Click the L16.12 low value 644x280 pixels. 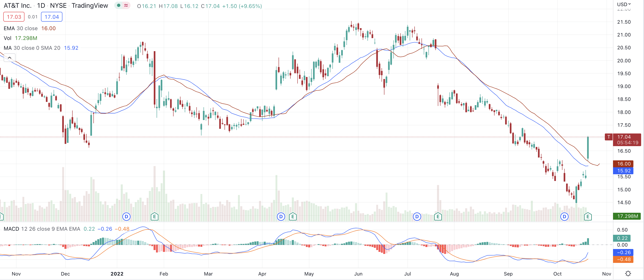pos(189,6)
